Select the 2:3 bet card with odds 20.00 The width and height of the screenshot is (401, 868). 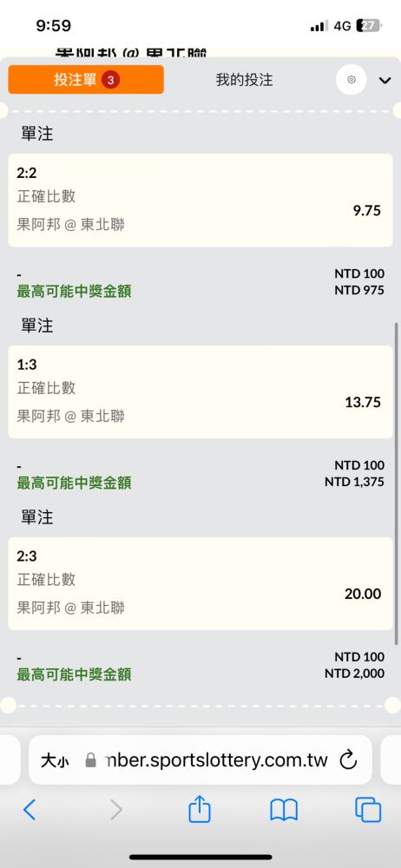point(200,583)
